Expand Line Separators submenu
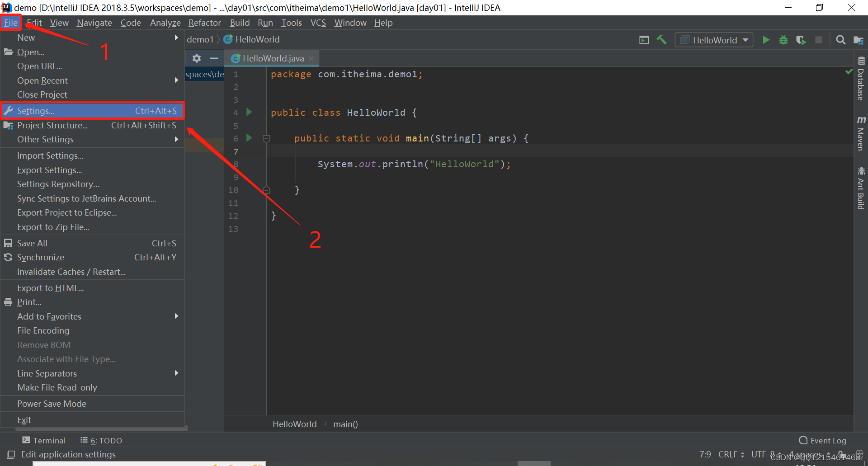Image resolution: width=868 pixels, height=466 pixels. (x=92, y=373)
